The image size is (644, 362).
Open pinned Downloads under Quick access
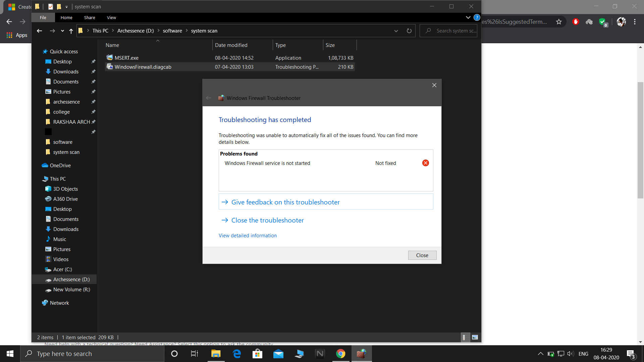pos(66,71)
